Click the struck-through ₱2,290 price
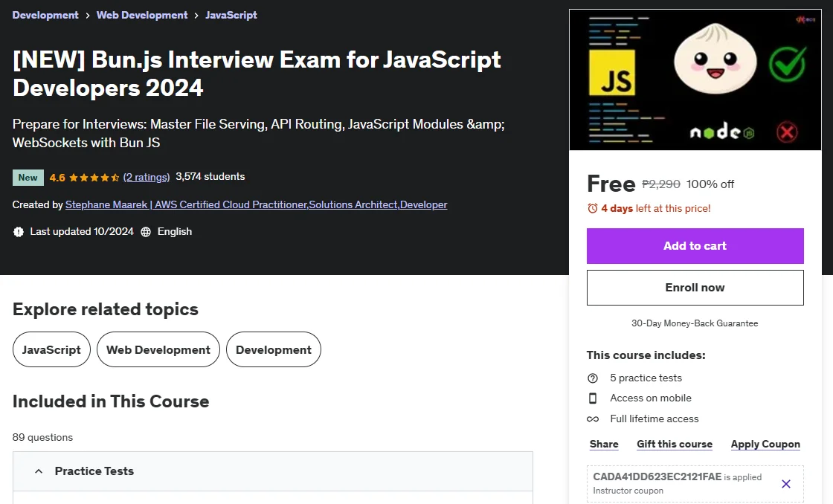This screenshot has height=504, width=833. [661, 184]
